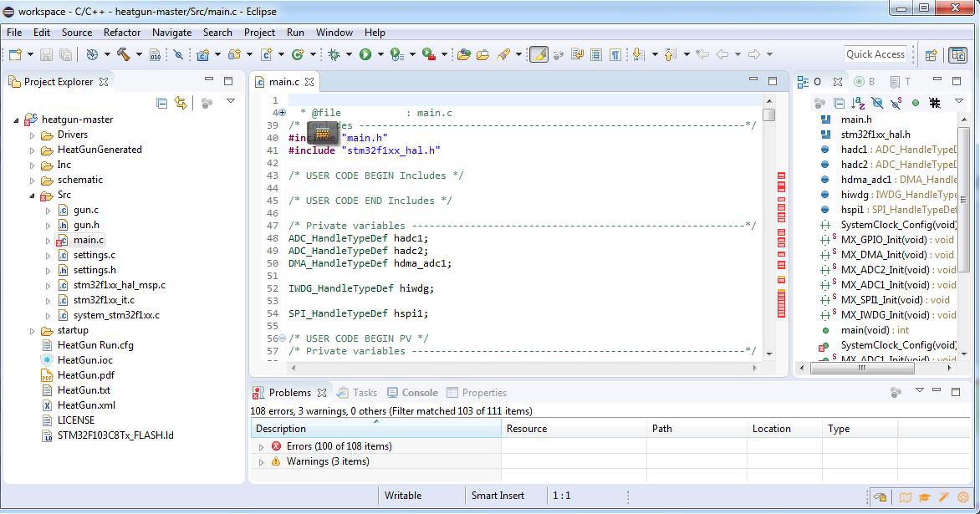Viewport: 980px width, 514px height.
Task: Click Collapse All in Outline view
Action: pyautogui.click(x=840, y=103)
